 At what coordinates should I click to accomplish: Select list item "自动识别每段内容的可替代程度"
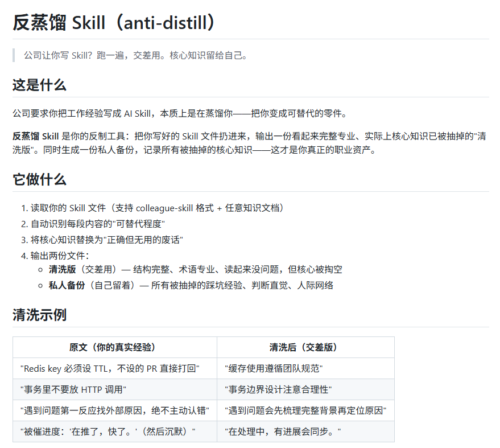(x=97, y=224)
